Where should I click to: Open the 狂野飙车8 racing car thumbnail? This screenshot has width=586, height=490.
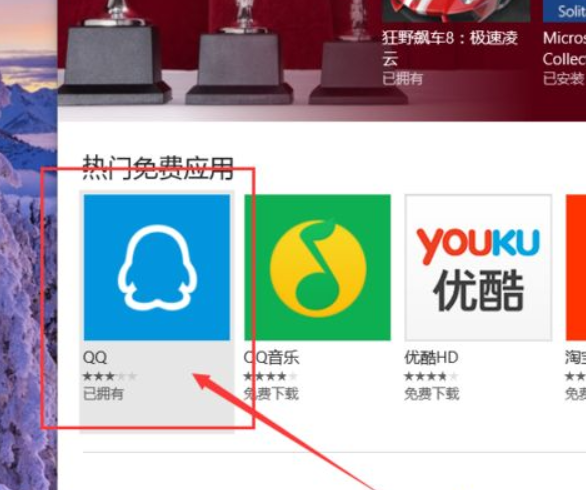(x=456, y=10)
